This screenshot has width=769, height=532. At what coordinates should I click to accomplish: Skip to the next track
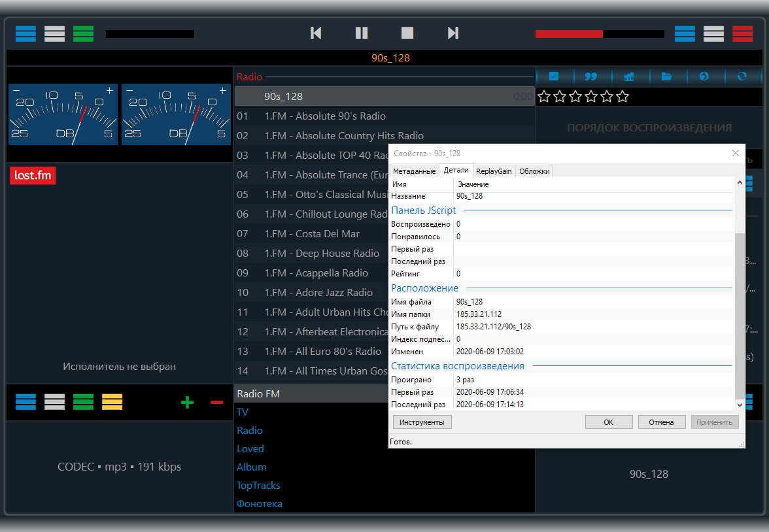tap(453, 33)
